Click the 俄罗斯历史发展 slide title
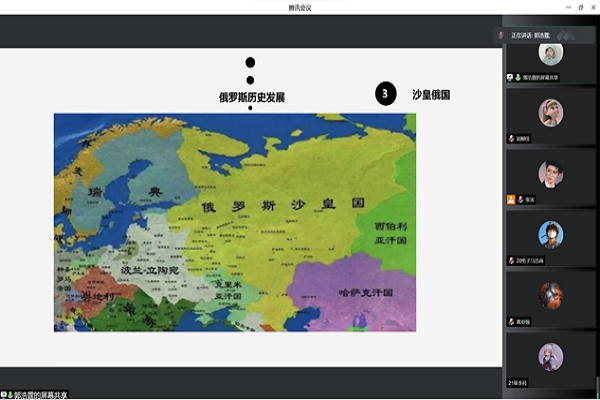 pyautogui.click(x=252, y=97)
